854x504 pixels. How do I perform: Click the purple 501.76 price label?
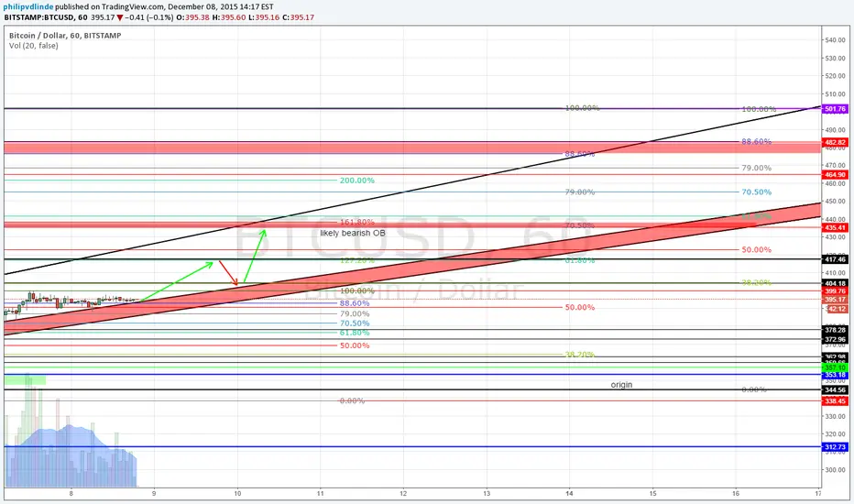[835, 109]
